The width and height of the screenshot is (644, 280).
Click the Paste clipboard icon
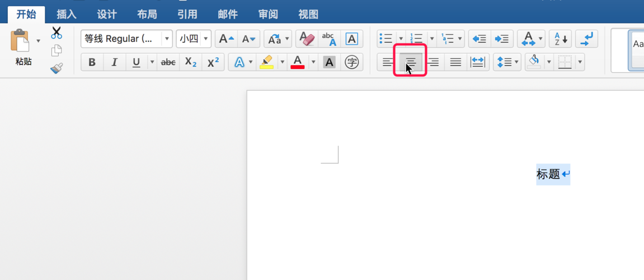coord(20,41)
